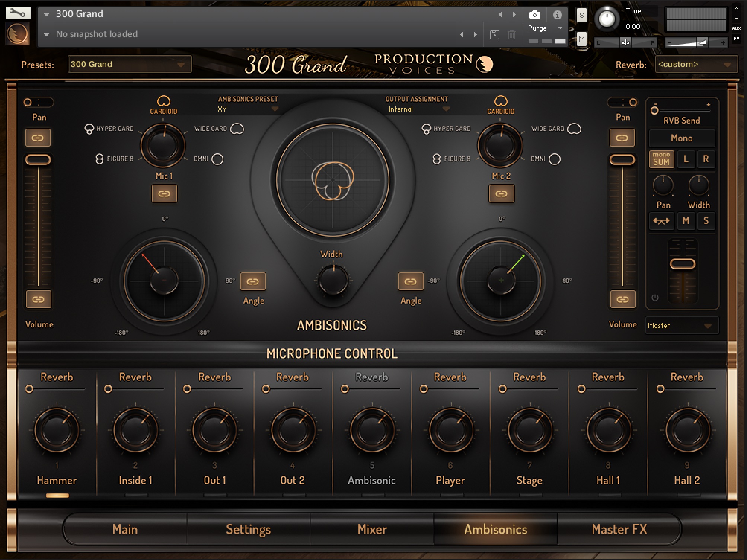This screenshot has height=560, width=747.
Task: Click the Hammer Reverb slider handle
Action: [x=29, y=389]
